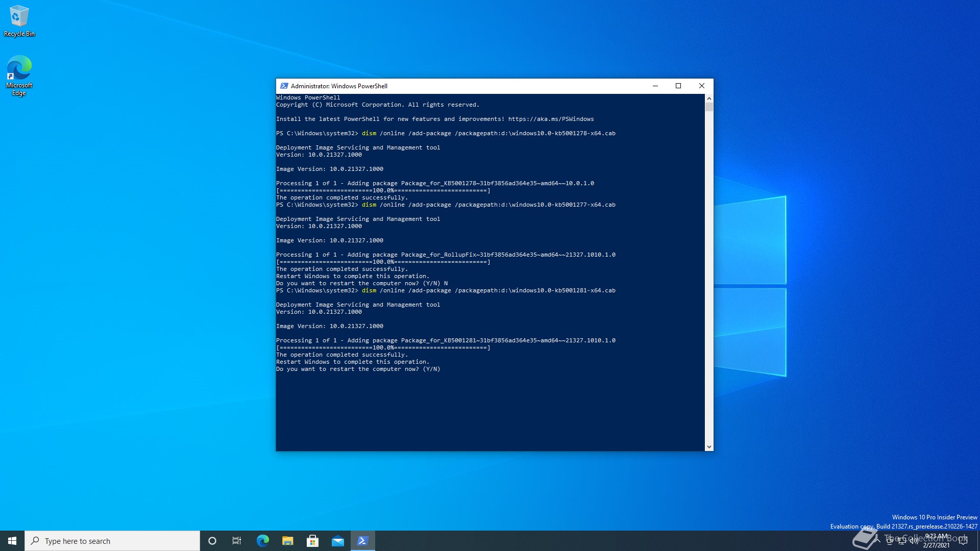Click the PowerShell vertical scrollbar thumb
Screen dimensions: 980x551
click(x=709, y=107)
